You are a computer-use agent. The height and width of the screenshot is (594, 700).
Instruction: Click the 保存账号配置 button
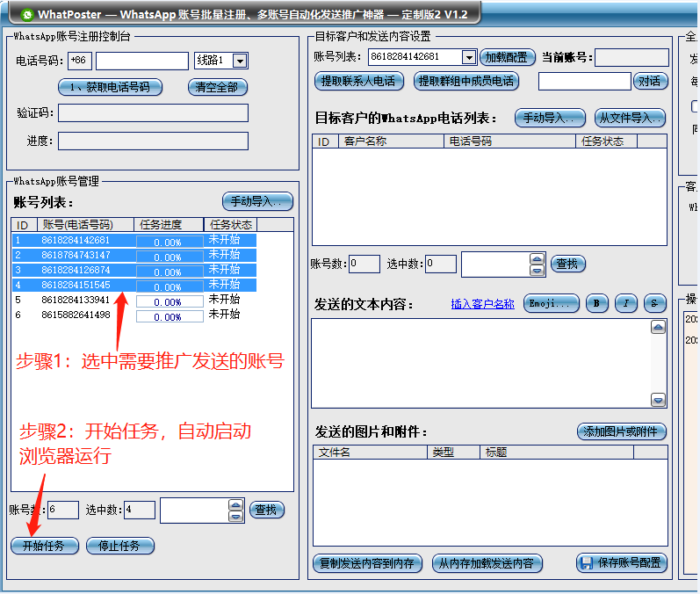point(622,563)
